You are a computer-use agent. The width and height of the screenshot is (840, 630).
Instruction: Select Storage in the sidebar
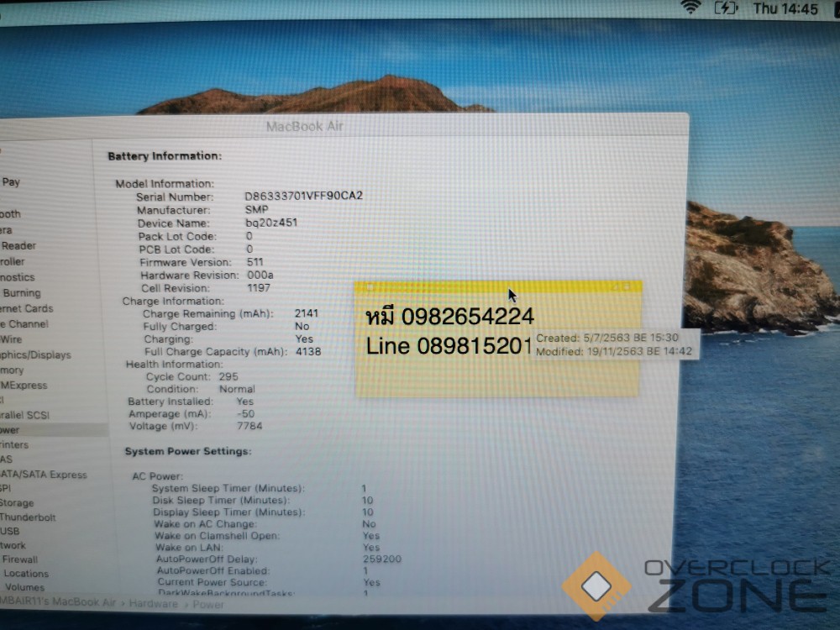click(17, 502)
